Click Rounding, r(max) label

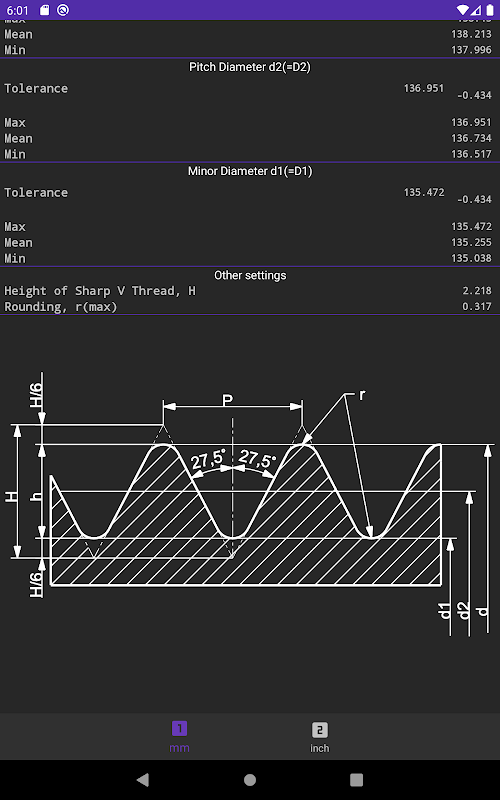point(61,307)
